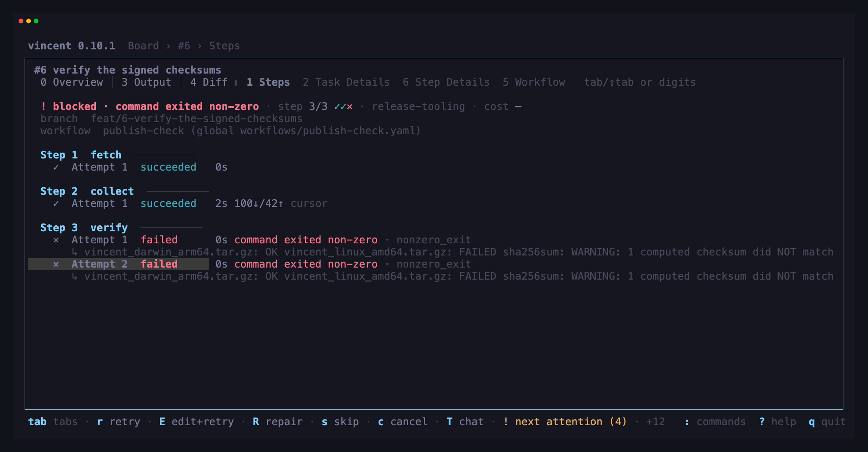Click the next attention (4) item

(565, 422)
